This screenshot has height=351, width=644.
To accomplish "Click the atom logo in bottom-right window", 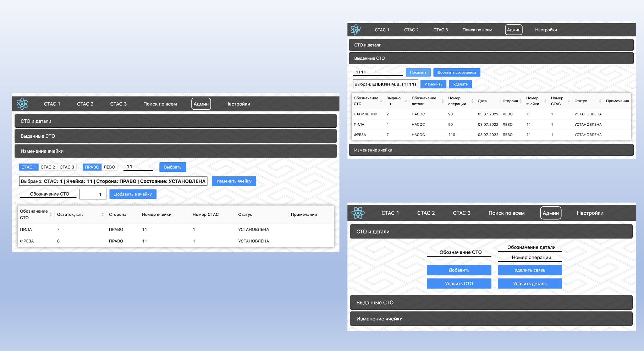I will pyautogui.click(x=358, y=213).
